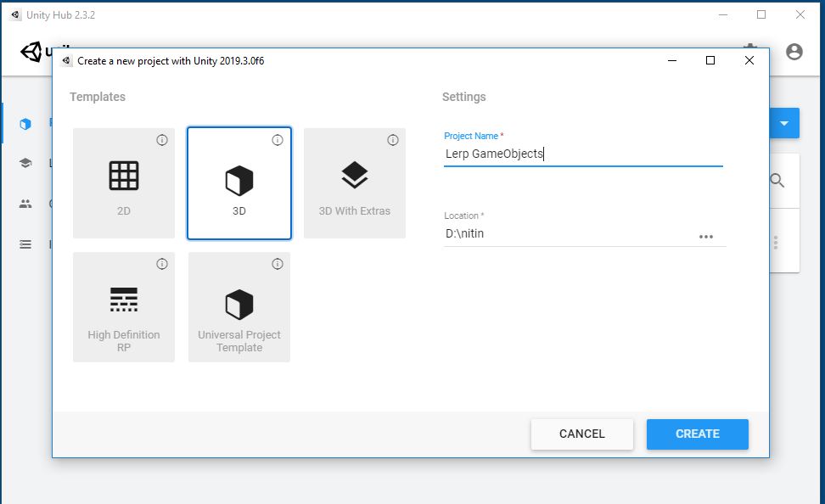Image resolution: width=825 pixels, height=504 pixels.
Task: Minimize the Unity Hub window
Action: [x=723, y=14]
